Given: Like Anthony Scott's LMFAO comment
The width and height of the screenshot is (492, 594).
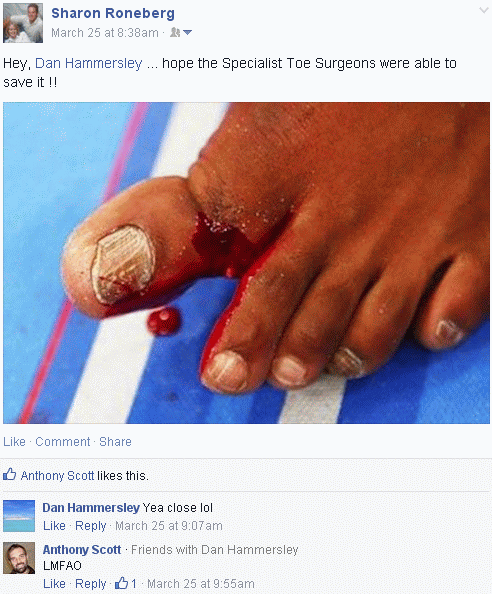Looking at the screenshot, I should (54, 584).
